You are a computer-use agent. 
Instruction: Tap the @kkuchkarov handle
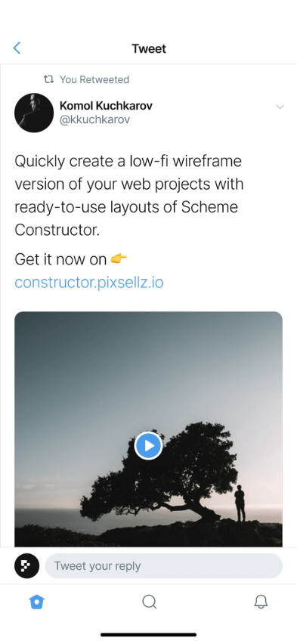95,119
